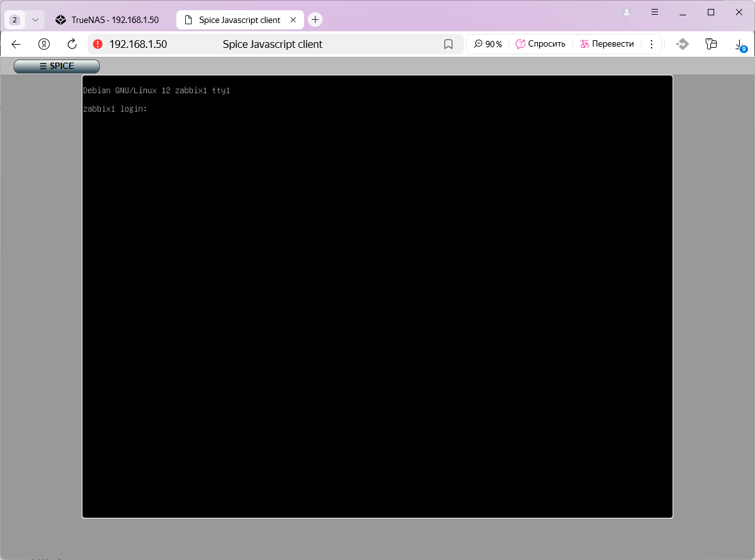Open the browser hamburger settings menu
Viewport: 755px width, 560px height.
click(654, 12)
